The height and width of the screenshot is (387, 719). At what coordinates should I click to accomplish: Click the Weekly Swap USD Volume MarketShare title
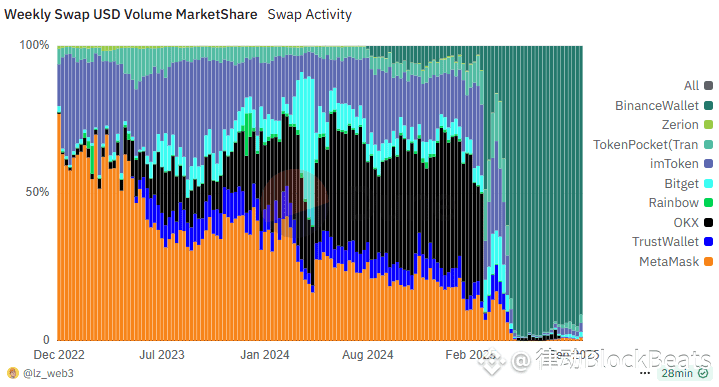(131, 14)
